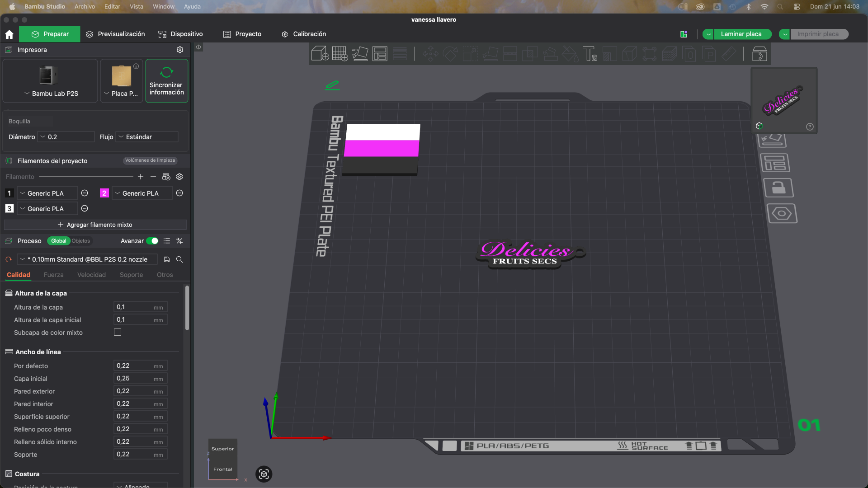The width and height of the screenshot is (868, 488).
Task: Click the AMS filament sync icon
Action: 166,177
